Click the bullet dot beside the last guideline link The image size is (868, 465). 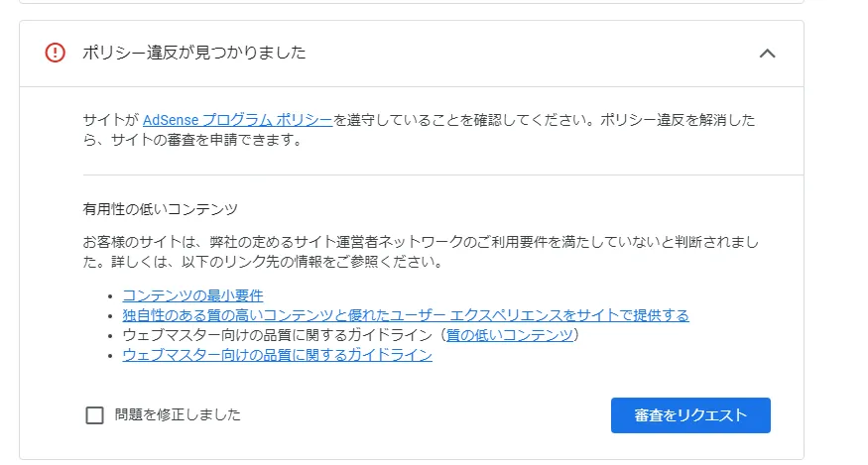pos(110,356)
